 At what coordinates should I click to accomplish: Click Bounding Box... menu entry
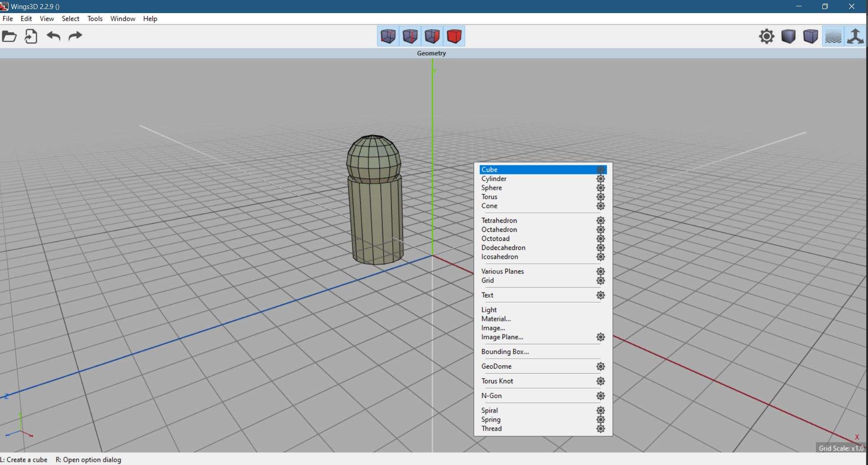505,352
